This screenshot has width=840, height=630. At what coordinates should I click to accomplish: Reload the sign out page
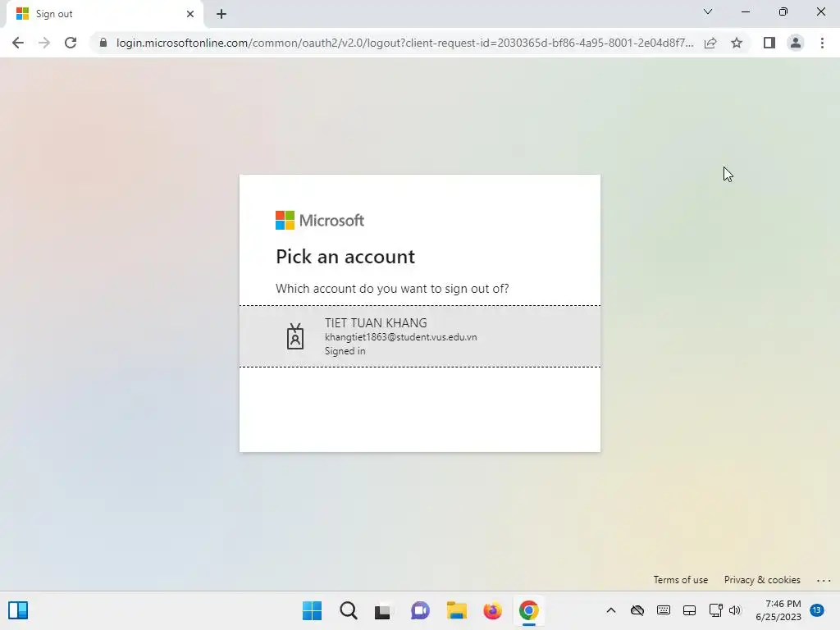(x=71, y=43)
